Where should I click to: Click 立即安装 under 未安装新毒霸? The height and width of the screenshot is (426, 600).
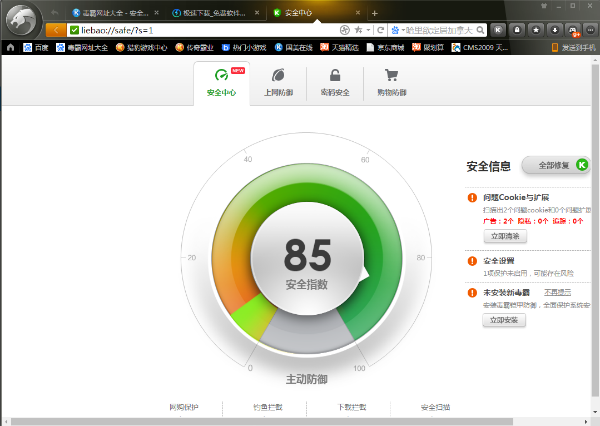(505, 321)
